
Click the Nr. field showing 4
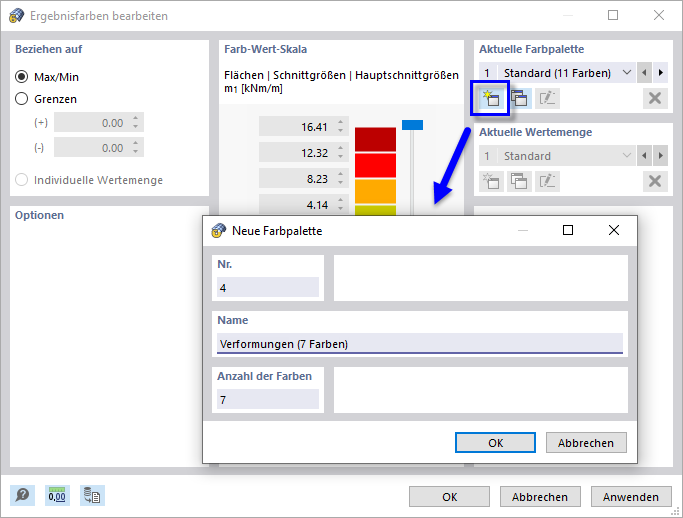268,288
